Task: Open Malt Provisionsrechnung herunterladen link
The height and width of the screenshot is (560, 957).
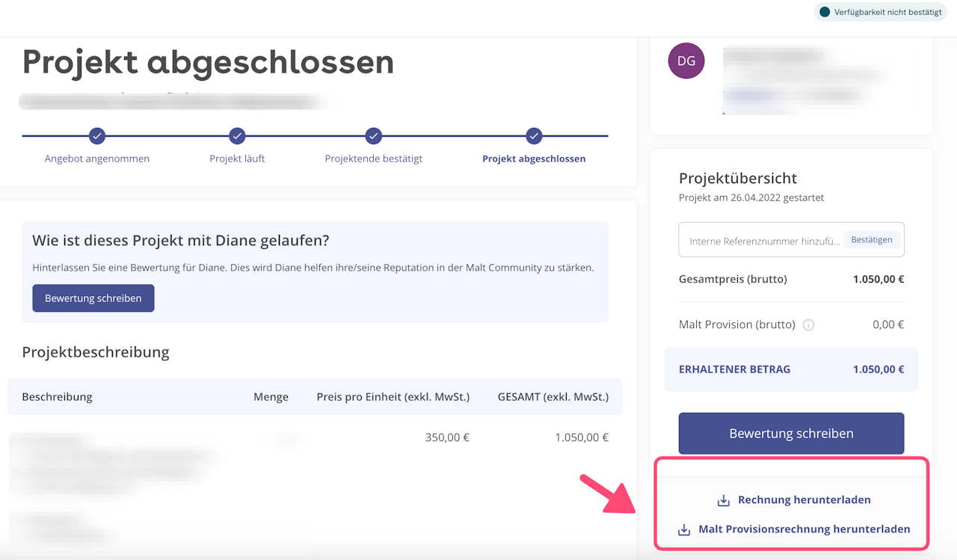Action: [x=804, y=529]
